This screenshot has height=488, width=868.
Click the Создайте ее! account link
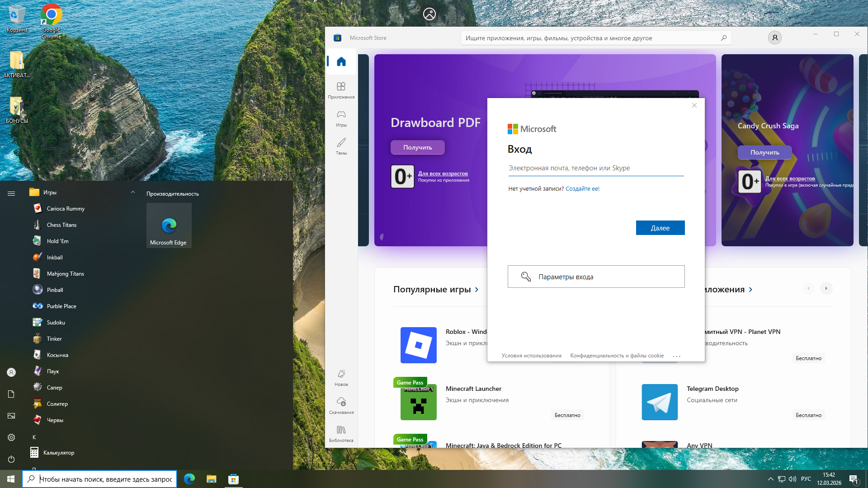point(582,189)
